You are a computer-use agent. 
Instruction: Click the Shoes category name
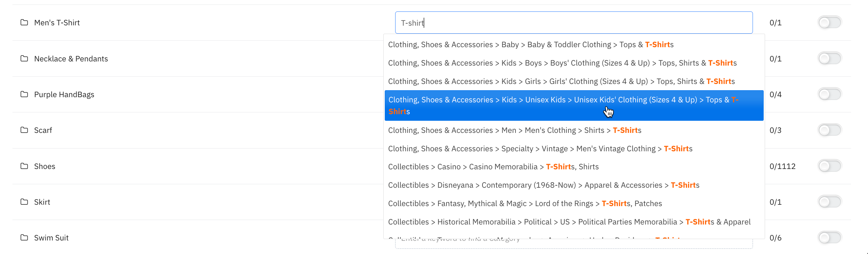click(x=45, y=166)
